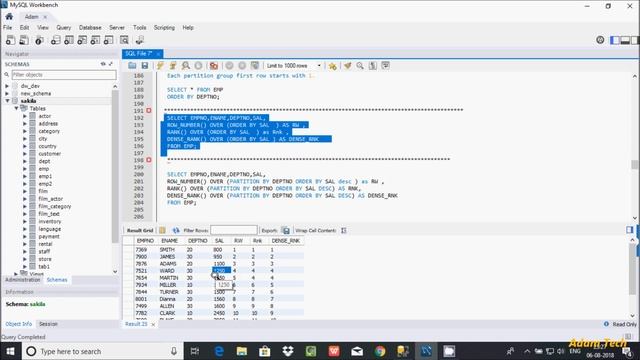This screenshot has width=640, height=360.
Task: Collapse the sakila schema
Action: click(x=7, y=101)
